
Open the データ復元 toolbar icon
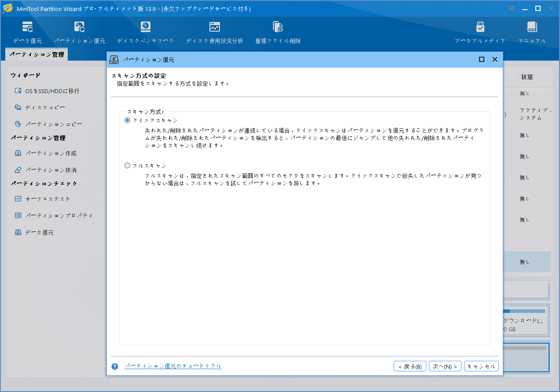tap(27, 27)
